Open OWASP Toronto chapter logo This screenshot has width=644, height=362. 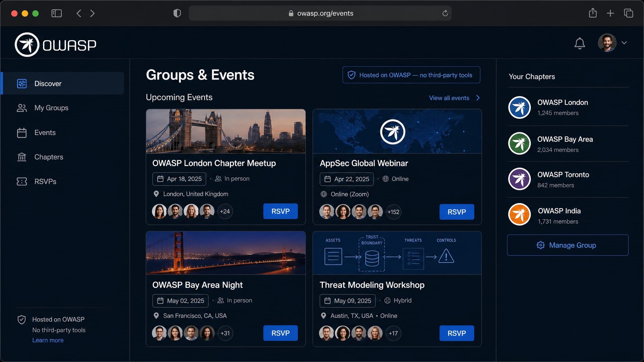pos(519,179)
